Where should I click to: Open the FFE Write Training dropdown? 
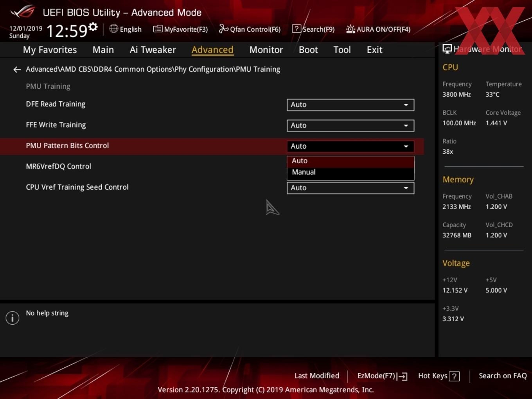[350, 126]
